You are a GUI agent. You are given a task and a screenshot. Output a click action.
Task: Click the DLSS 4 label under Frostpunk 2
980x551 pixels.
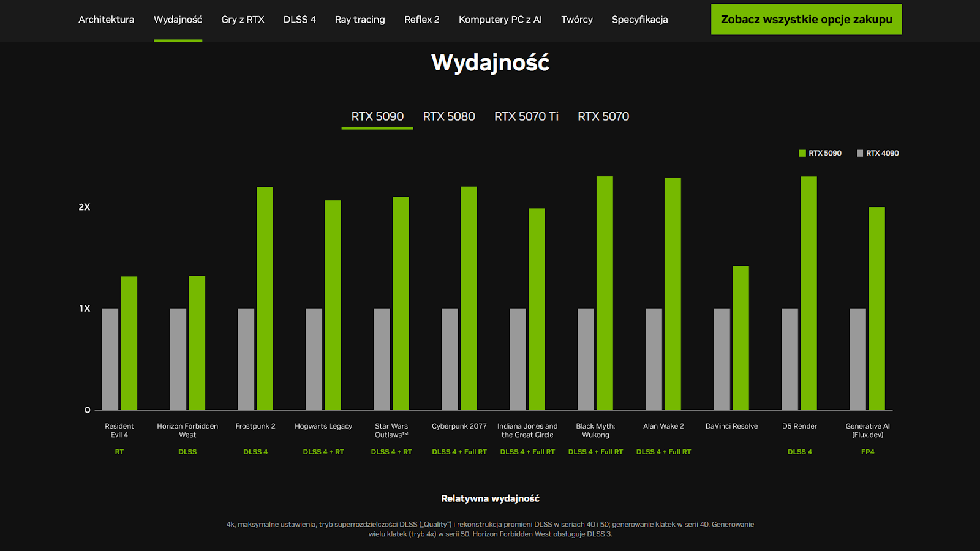tap(255, 452)
